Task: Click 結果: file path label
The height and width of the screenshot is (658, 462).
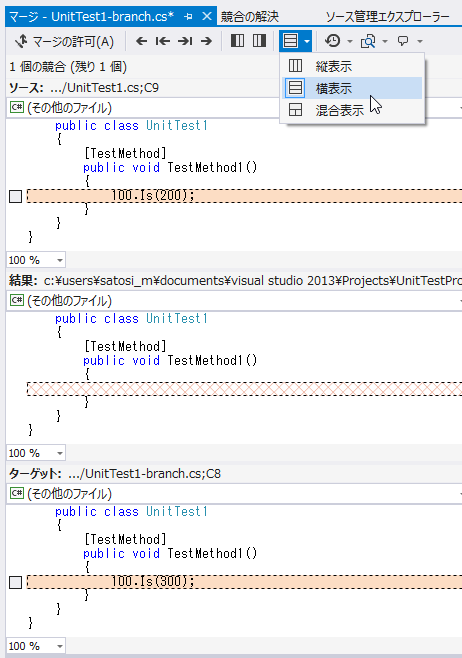Action: pyautogui.click(x=235, y=281)
